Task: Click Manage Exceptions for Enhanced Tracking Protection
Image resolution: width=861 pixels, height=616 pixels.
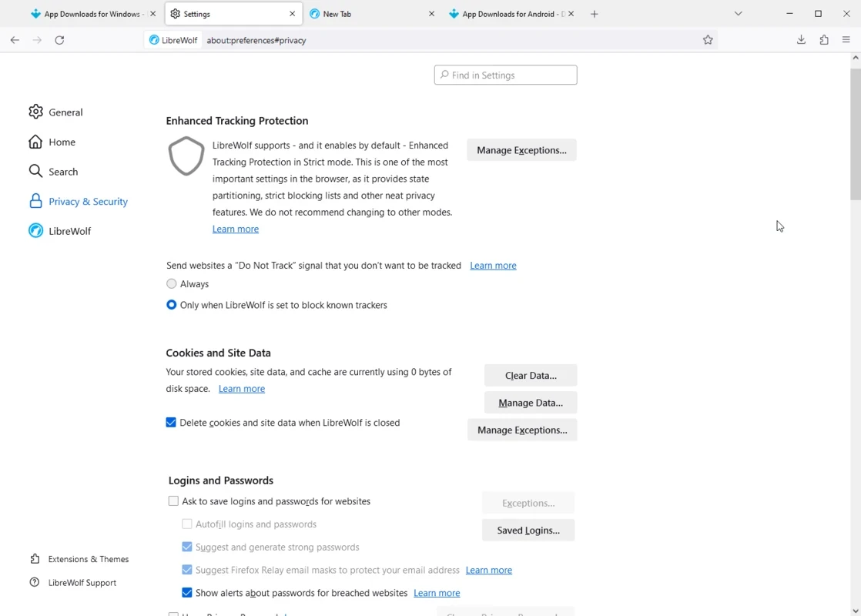Action: pos(521,150)
